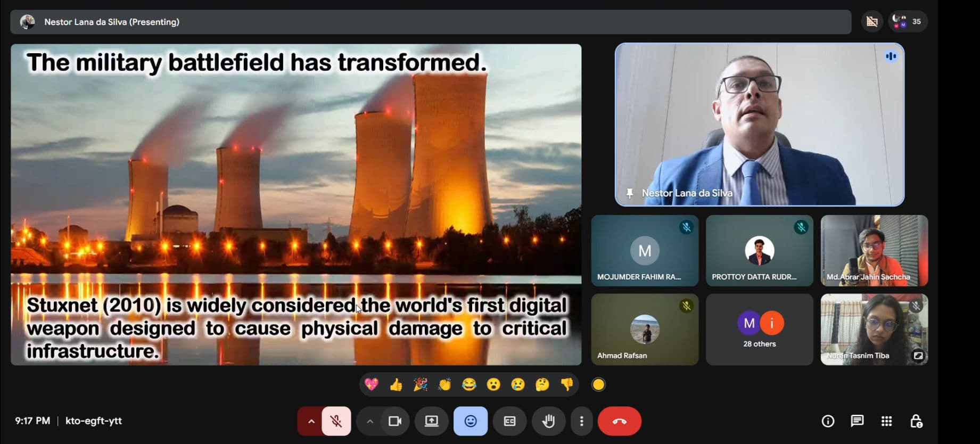The image size is (980, 444).
Task: Click the present screen icon
Action: coord(431,421)
